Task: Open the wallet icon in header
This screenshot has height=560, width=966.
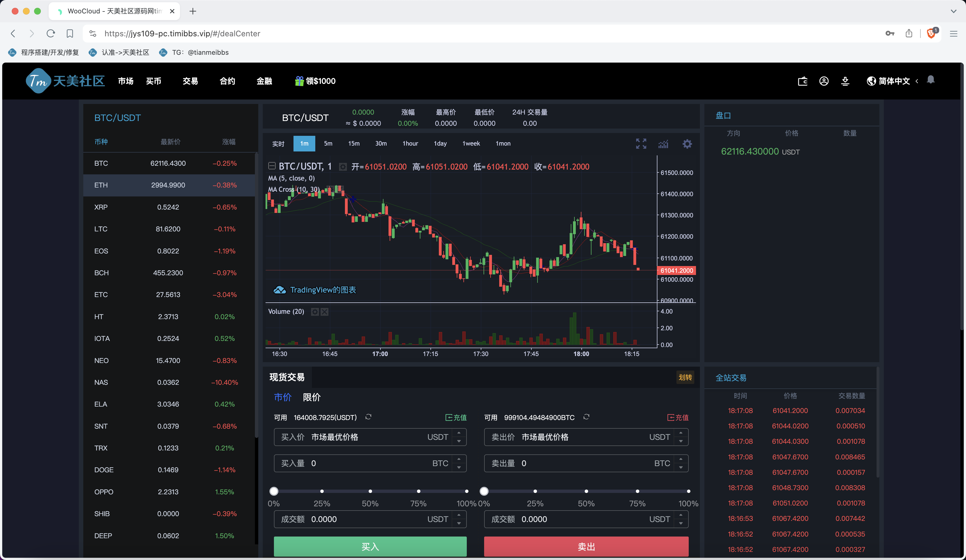Action: [x=802, y=81]
